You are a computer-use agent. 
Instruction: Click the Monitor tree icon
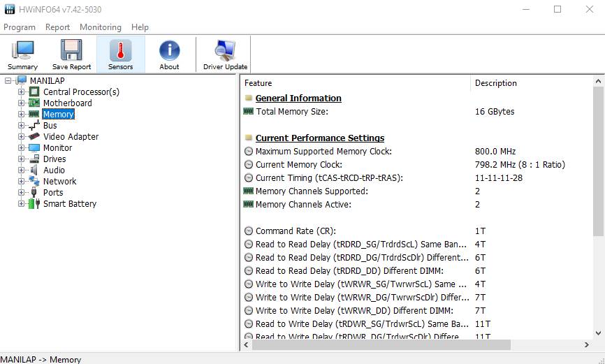pyautogui.click(x=34, y=148)
